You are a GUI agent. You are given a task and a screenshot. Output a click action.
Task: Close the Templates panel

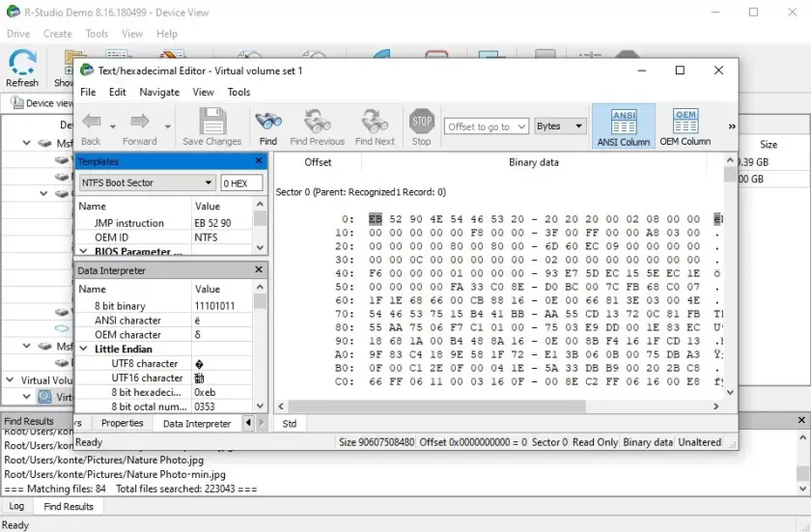click(x=259, y=161)
